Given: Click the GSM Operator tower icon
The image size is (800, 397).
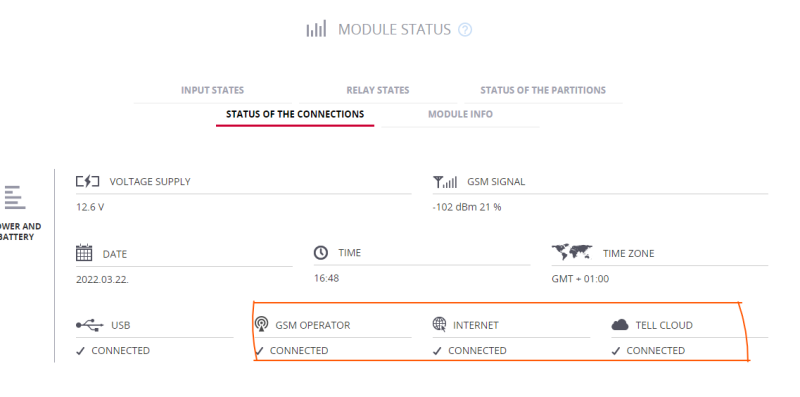Looking at the screenshot, I should click(261, 324).
